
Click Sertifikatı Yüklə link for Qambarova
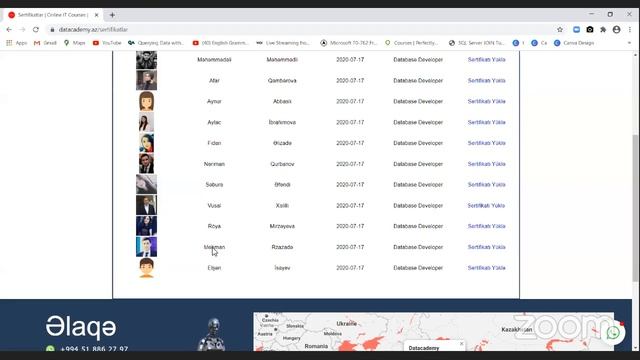click(487, 80)
